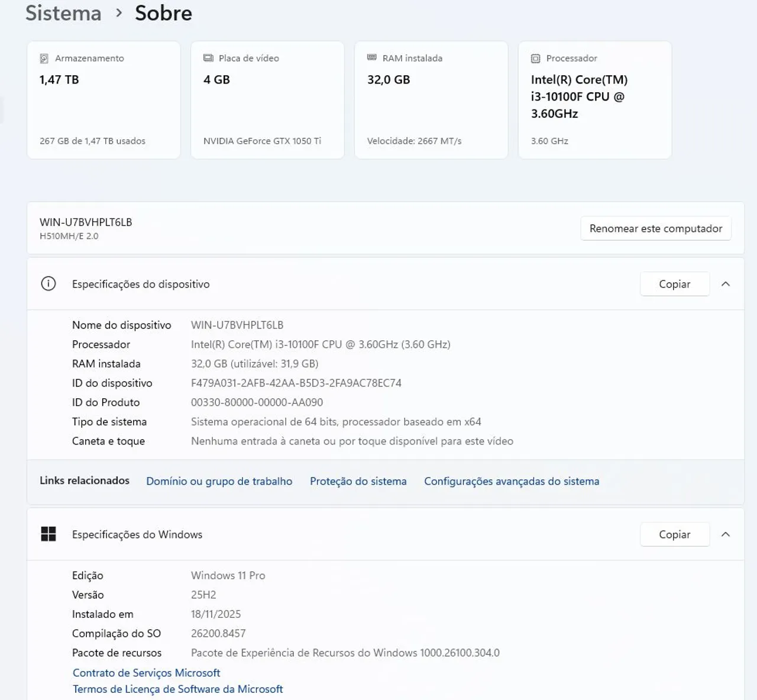Open Termos de Licença de Software da Microsoft
This screenshot has width=757, height=700.
tap(177, 689)
